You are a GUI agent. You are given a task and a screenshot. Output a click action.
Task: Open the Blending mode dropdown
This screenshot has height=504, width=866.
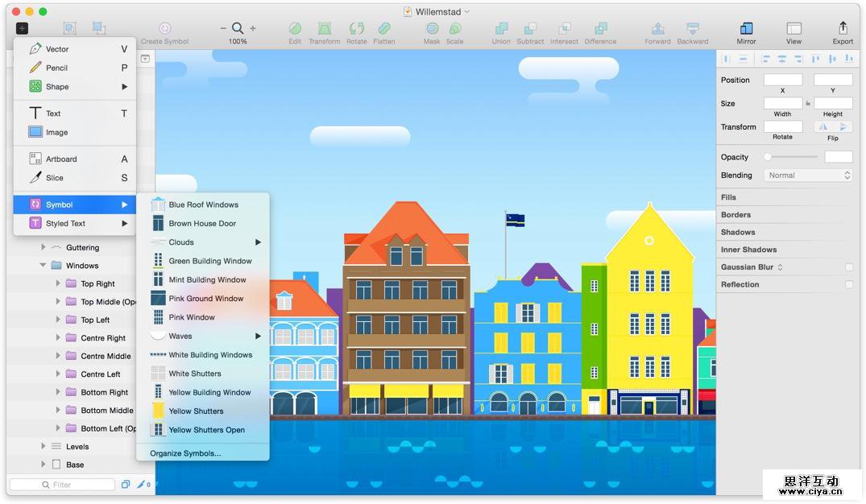(808, 176)
